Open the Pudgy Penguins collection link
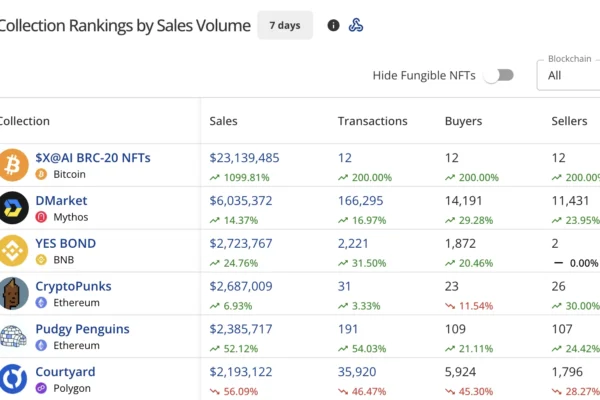Image resolution: width=600 pixels, height=400 pixels. (x=82, y=329)
